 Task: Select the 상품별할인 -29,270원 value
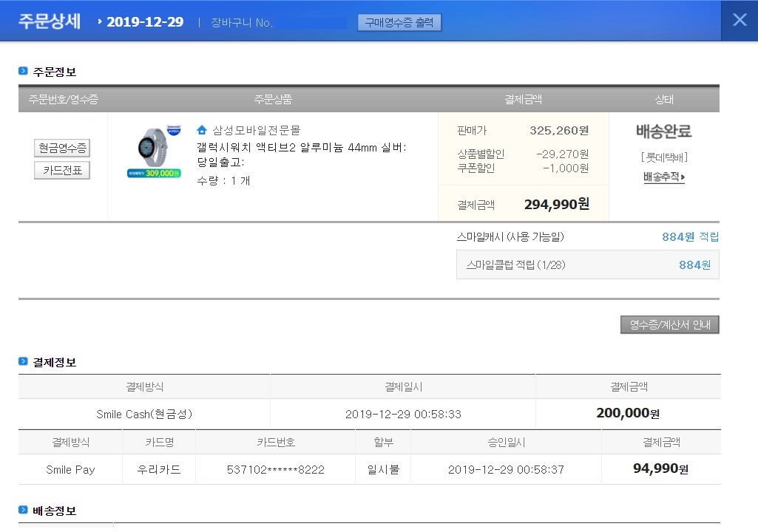[562, 154]
